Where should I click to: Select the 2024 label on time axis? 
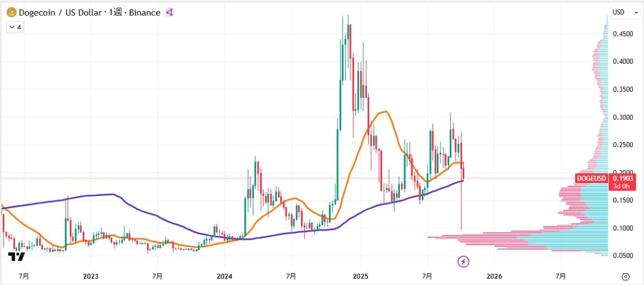224,276
